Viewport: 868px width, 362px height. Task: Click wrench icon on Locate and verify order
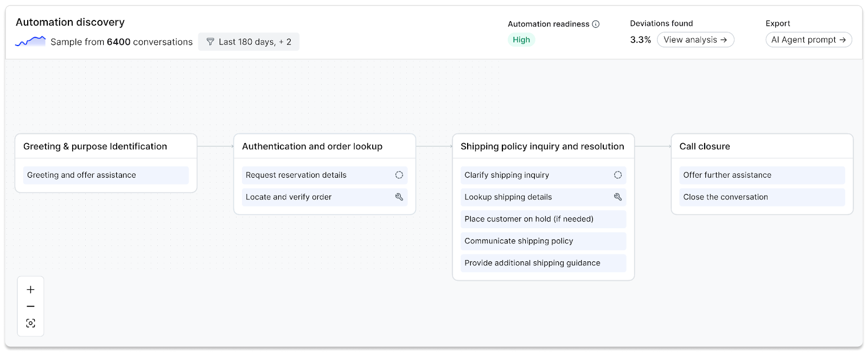point(399,197)
